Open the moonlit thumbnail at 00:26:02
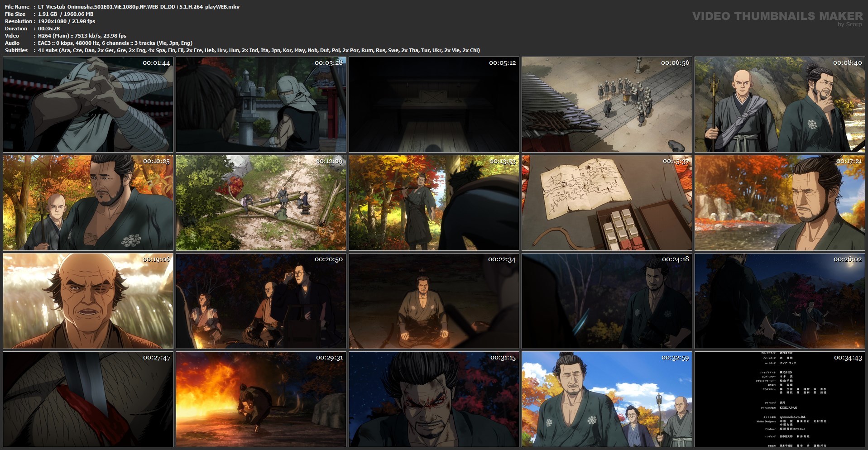The height and width of the screenshot is (450, 868). 780,301
